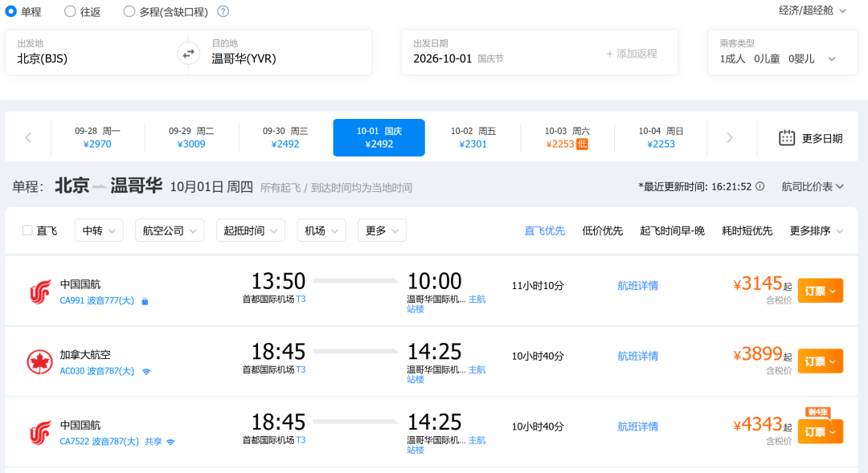Open the 中转 transfer filter dropdown
The height and width of the screenshot is (473, 868).
(x=99, y=230)
